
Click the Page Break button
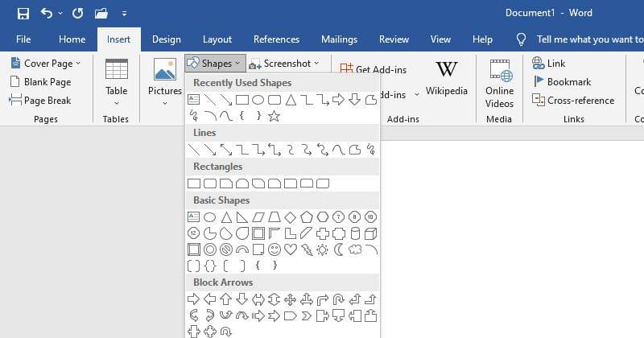[x=40, y=101]
